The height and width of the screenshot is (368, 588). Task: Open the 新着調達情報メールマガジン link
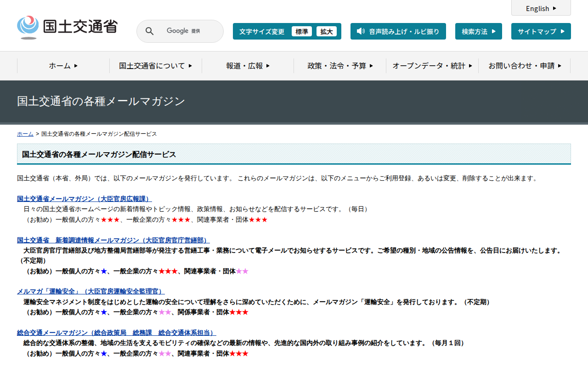click(x=113, y=240)
